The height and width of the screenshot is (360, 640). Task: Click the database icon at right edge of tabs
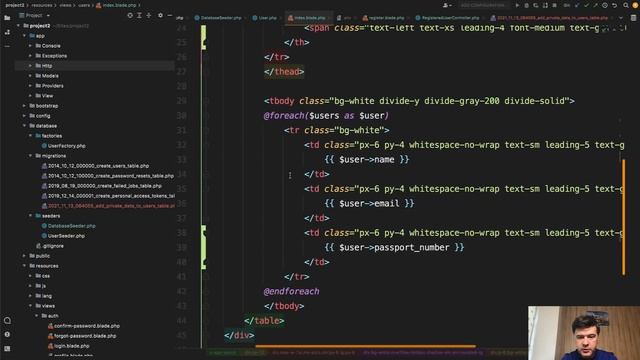[633, 18]
